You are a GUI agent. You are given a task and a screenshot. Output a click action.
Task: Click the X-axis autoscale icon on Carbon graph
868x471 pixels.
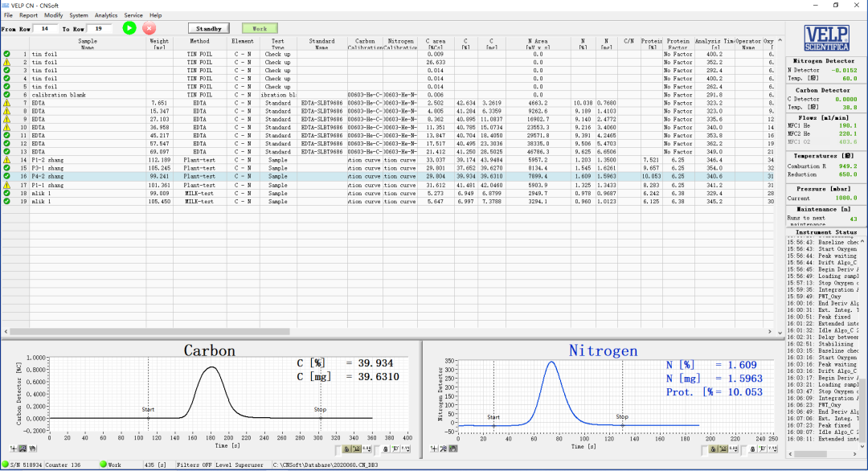356,449
